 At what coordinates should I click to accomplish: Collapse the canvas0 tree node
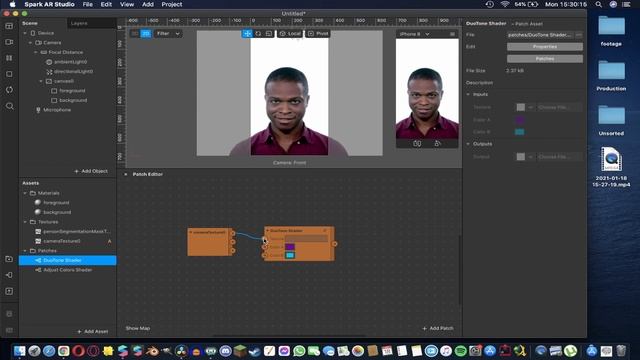(x=41, y=81)
